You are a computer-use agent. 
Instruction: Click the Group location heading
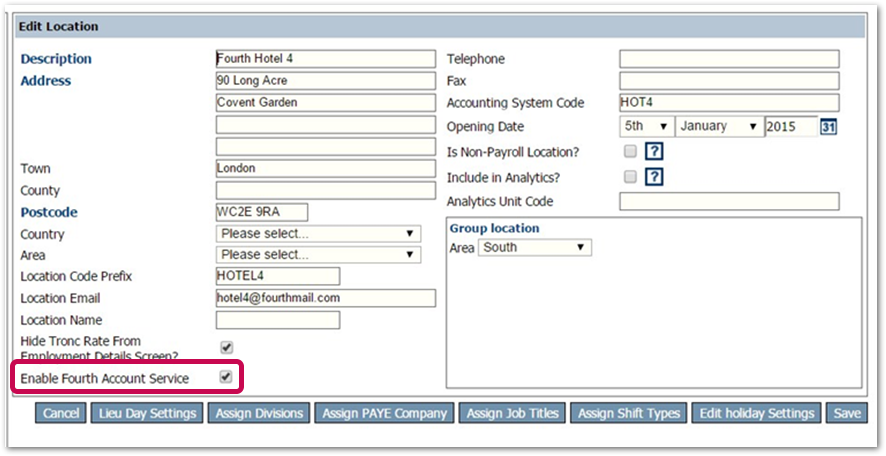[494, 228]
